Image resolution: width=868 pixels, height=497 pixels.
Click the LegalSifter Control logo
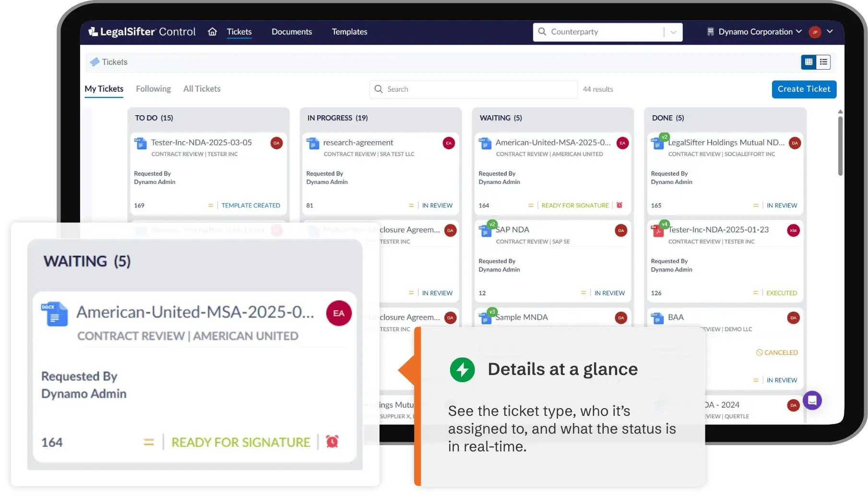pyautogui.click(x=142, y=32)
